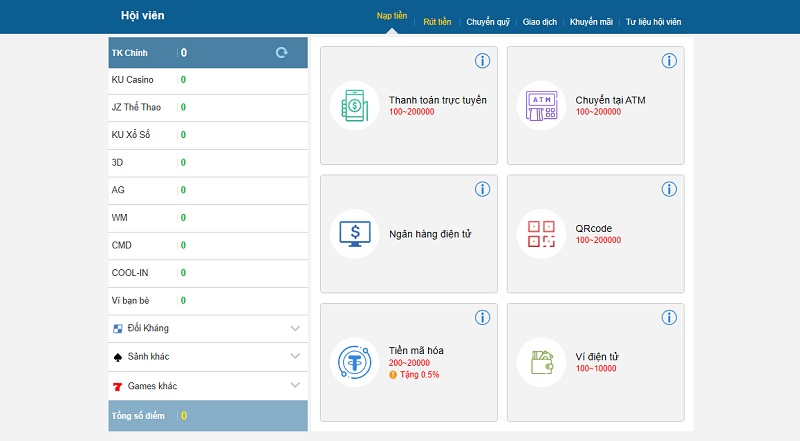800x441 pixels.
Task: Show info for Tiền mã hóa card
Action: [482, 318]
